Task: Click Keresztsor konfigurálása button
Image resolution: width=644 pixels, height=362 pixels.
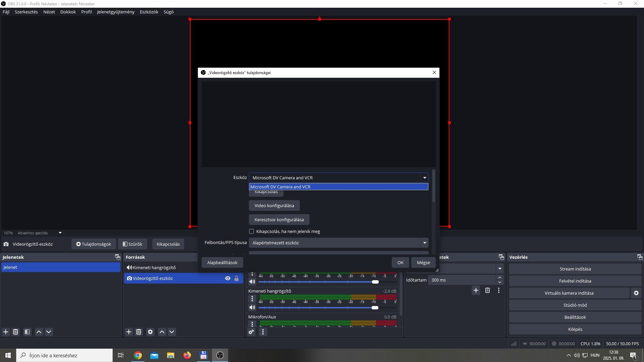Action: coord(279,220)
